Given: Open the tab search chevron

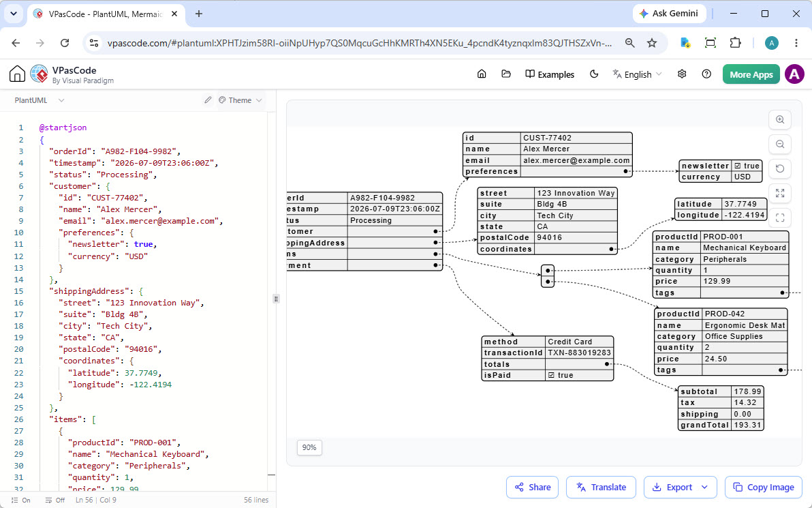Looking at the screenshot, I should [14, 14].
